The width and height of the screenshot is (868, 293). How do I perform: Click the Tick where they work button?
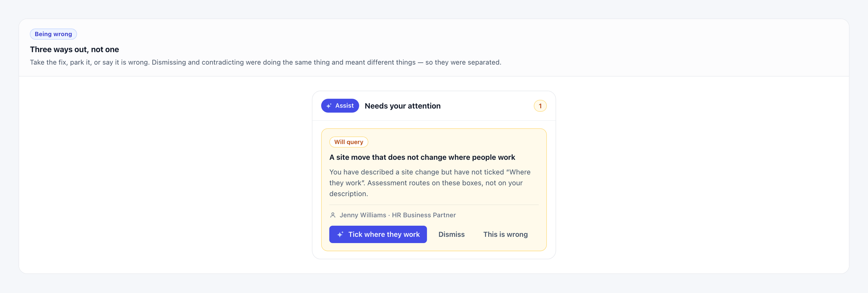378,234
